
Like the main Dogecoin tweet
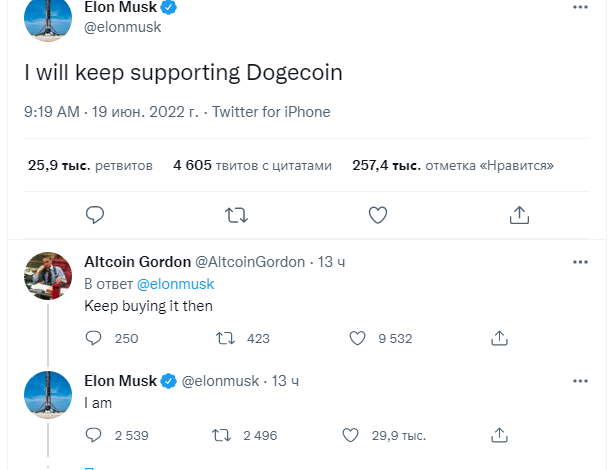point(378,215)
